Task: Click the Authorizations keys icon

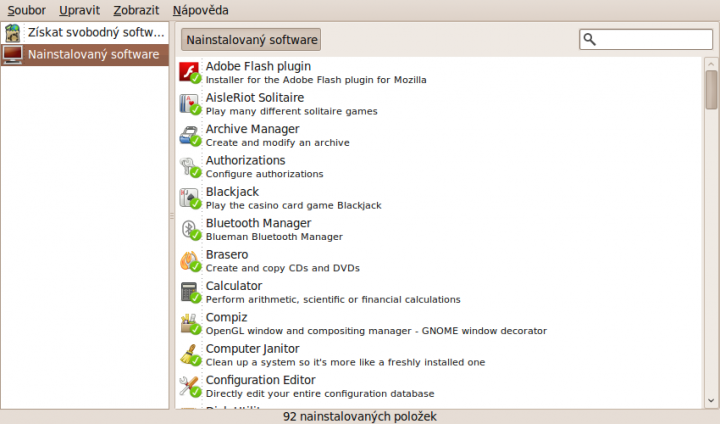Action: [190, 167]
